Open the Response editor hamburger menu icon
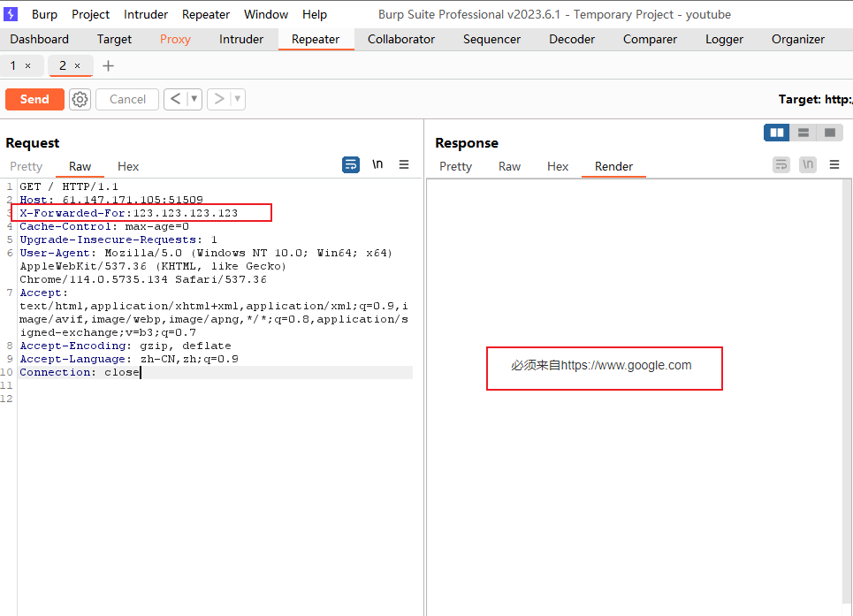This screenshot has height=616, width=853. 833,164
